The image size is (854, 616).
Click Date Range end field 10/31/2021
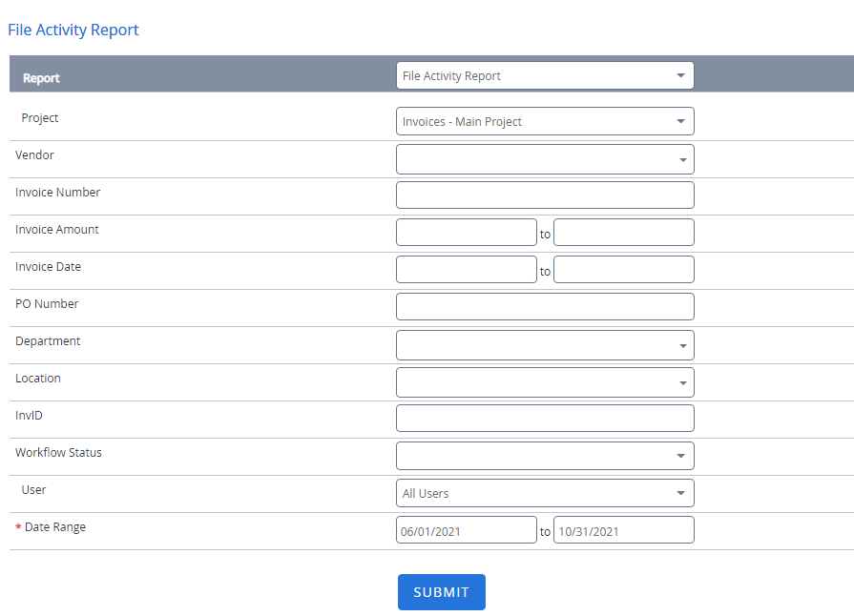[x=623, y=530]
